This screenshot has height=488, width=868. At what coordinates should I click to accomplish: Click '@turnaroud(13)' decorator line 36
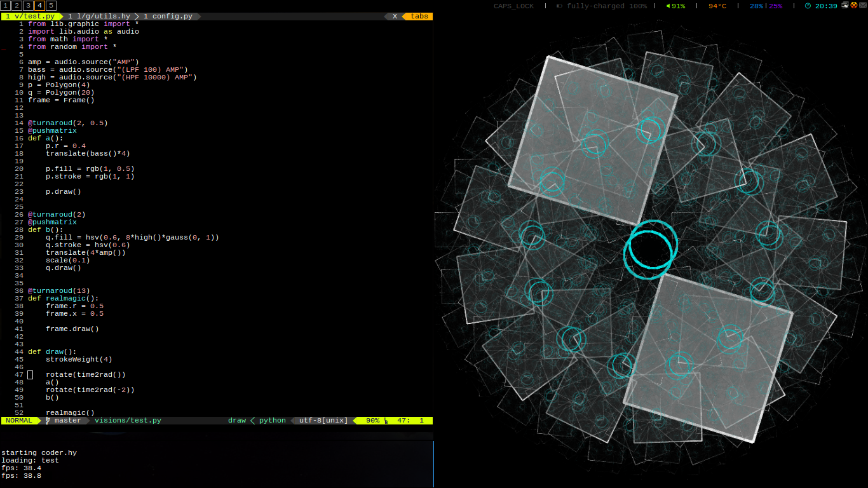tap(59, 290)
